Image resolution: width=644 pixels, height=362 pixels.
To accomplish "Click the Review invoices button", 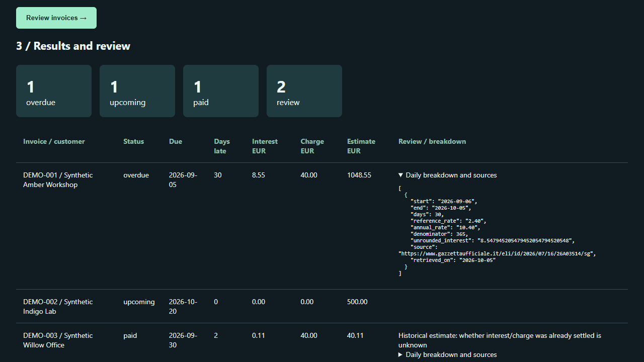I will point(56,18).
